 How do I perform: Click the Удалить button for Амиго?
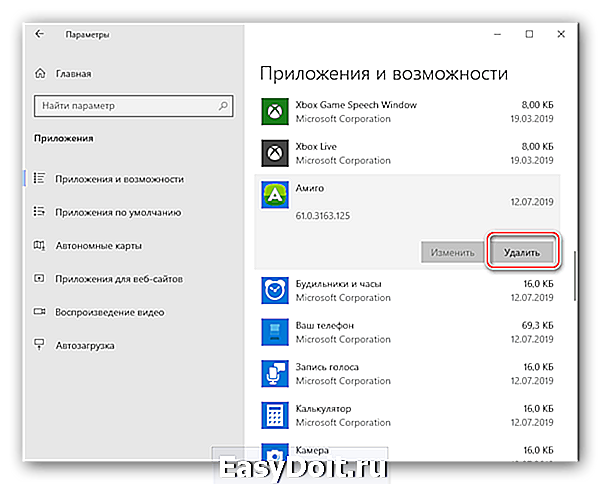click(522, 252)
